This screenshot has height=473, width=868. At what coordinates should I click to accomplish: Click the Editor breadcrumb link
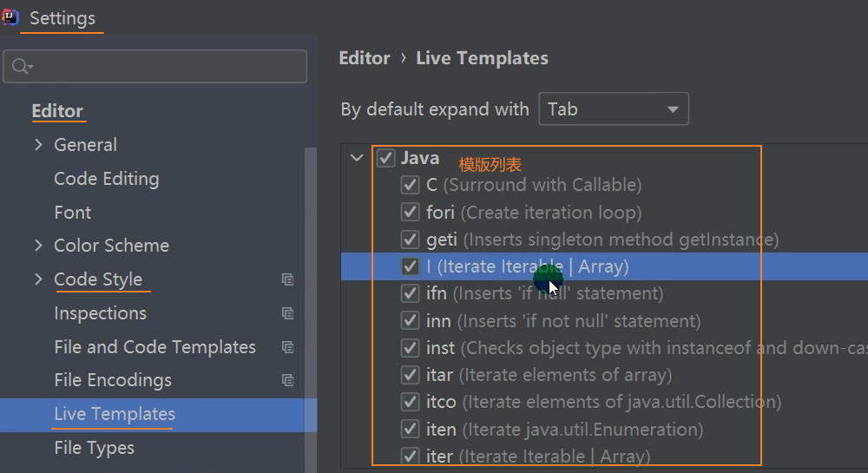[364, 58]
